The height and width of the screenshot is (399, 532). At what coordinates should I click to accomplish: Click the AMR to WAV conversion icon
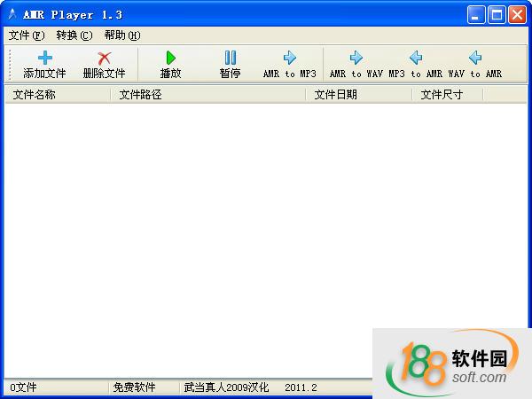tap(356, 59)
